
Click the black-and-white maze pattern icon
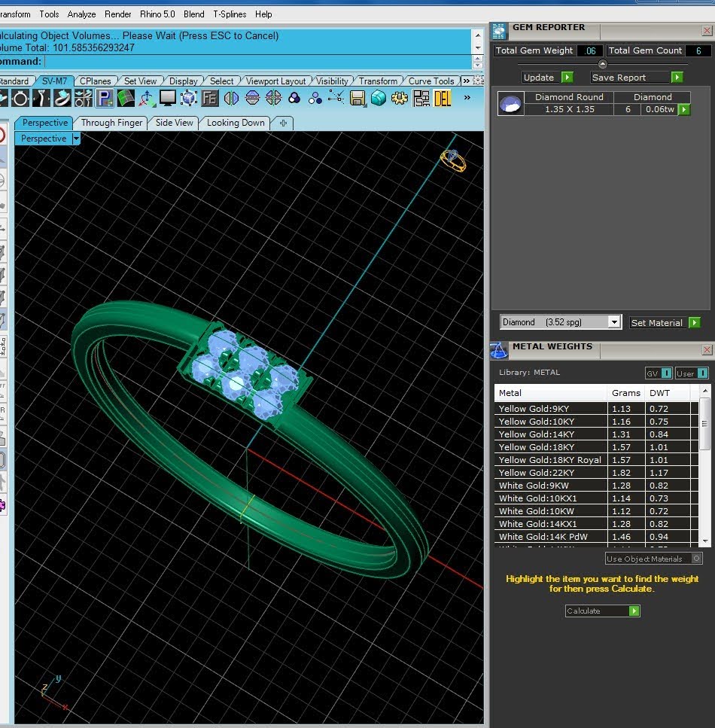(421, 99)
